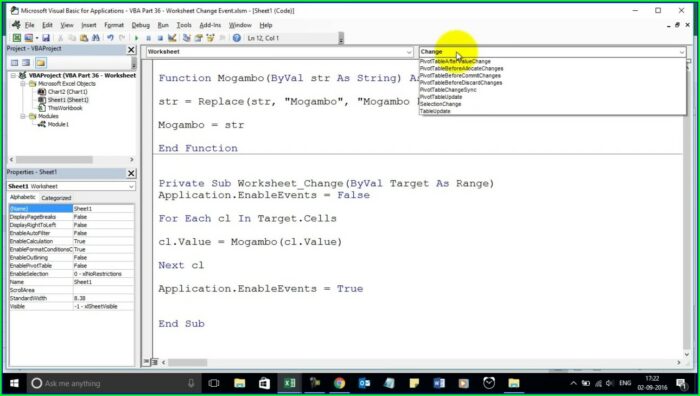Viewport: 700px width, 396px height.
Task: Open Google Chrome from the taskbar
Action: pyautogui.click(x=339, y=383)
